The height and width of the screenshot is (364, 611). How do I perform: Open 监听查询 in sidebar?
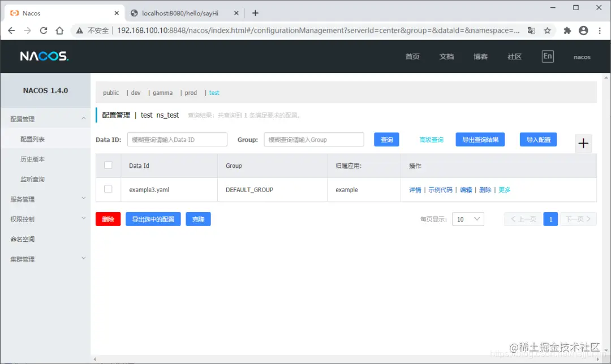32,179
